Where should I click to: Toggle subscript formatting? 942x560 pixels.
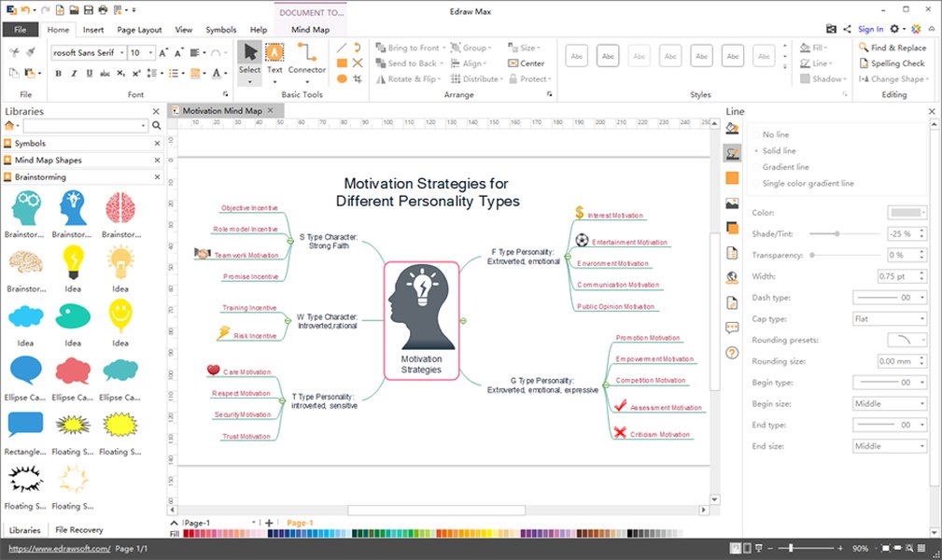tap(120, 74)
